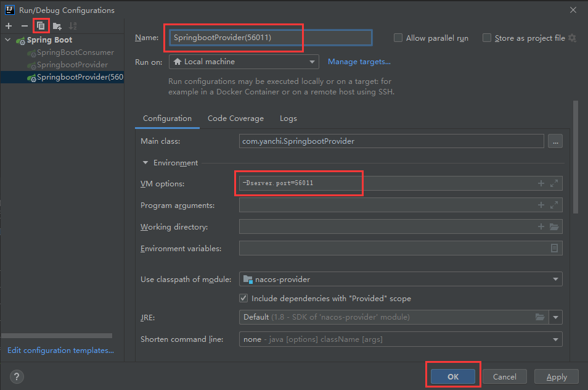
Task: Switch to the Configuration tab
Action: [x=167, y=118]
